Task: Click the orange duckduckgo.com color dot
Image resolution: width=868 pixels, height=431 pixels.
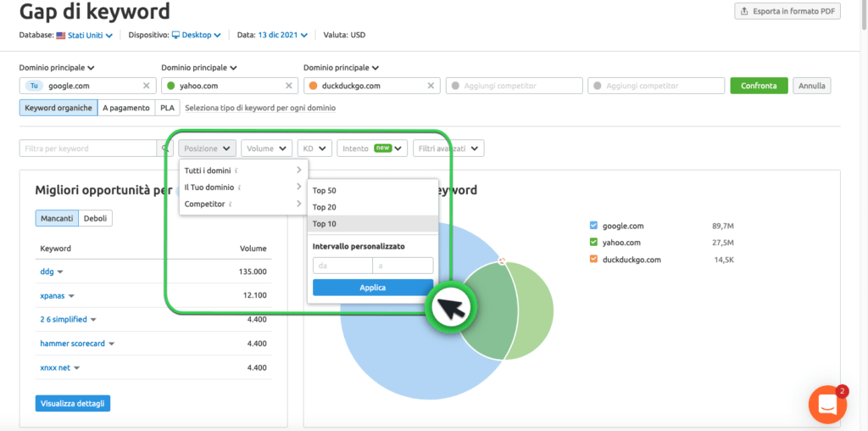Action: click(x=314, y=86)
